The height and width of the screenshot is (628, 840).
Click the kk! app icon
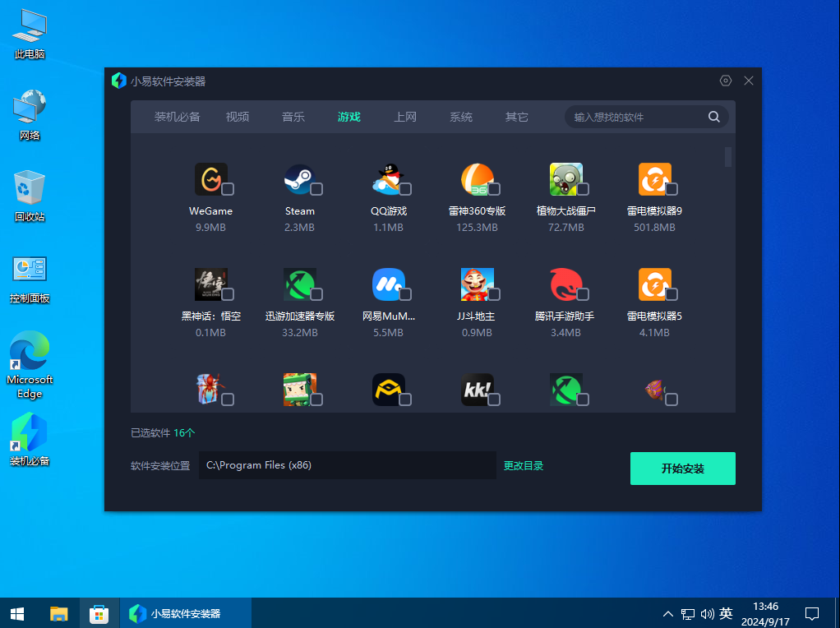pyautogui.click(x=477, y=390)
